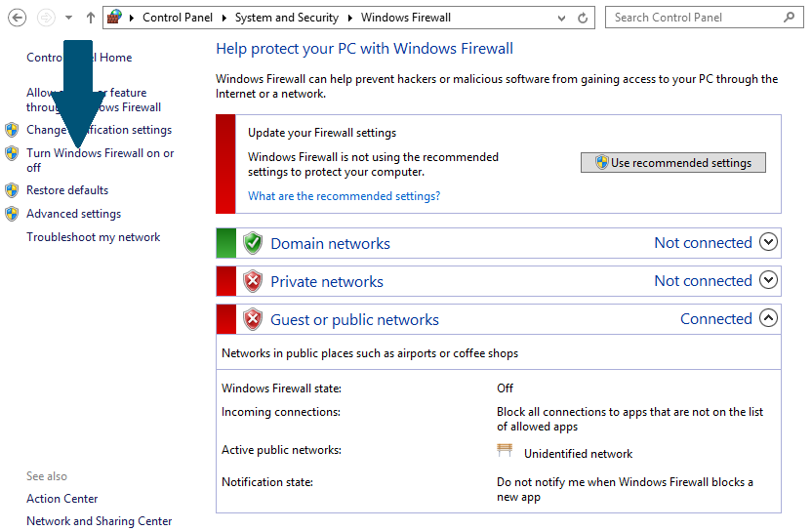Click the shield icon beside Restore defaults
The width and height of the screenshot is (812, 531).
[12, 190]
